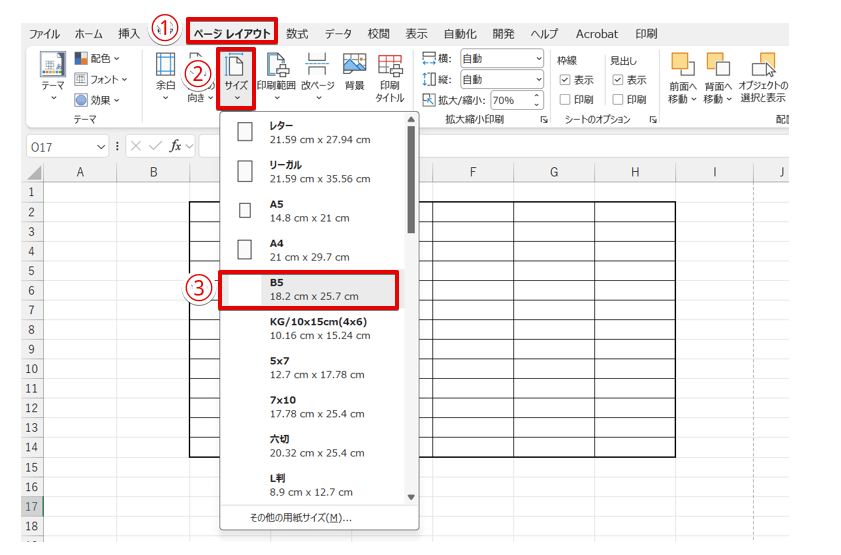Click size list scrollbar down arrow
Image resolution: width=841 pixels, height=555 pixels.
point(411,497)
